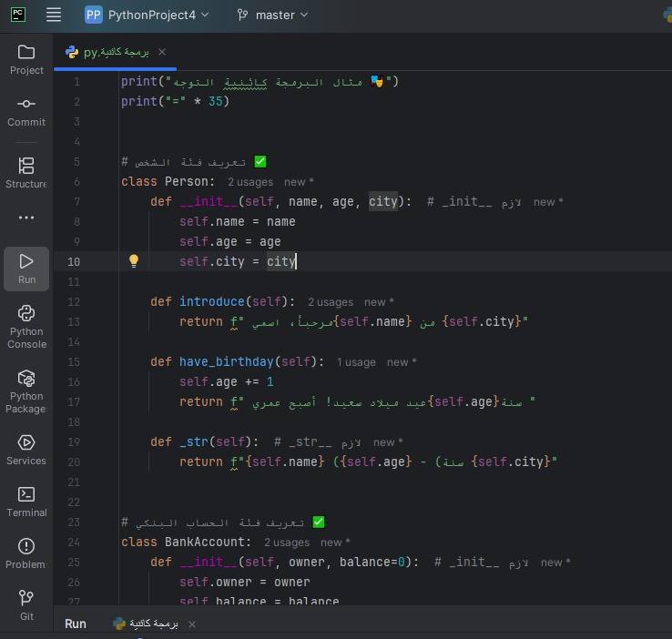Click '2 usages' hint beside class Person

[x=250, y=182]
